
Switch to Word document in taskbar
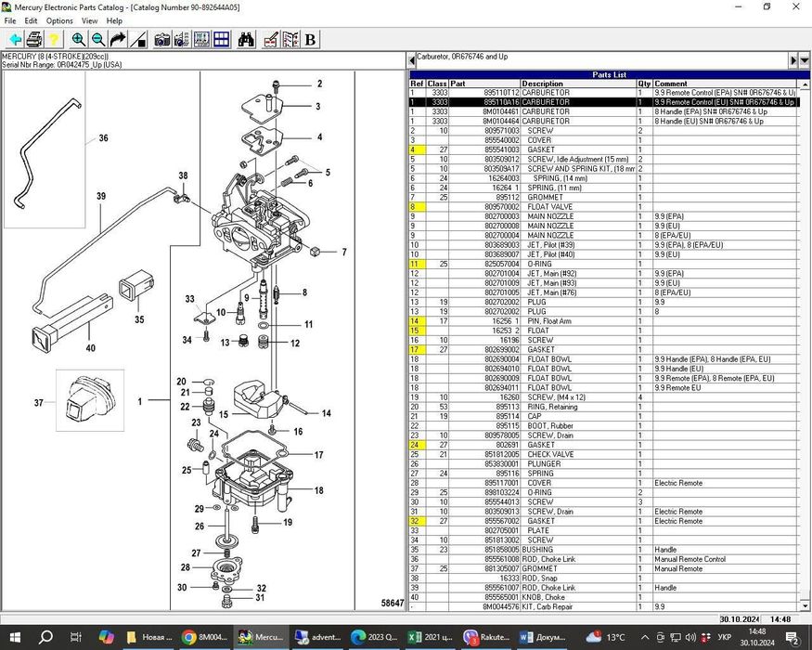point(543,637)
